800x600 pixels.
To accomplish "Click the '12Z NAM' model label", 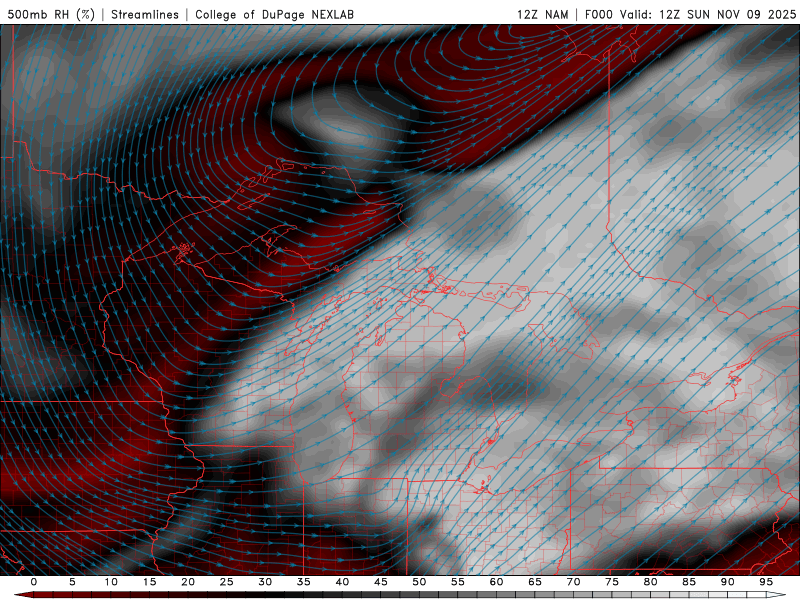I will pos(543,14).
